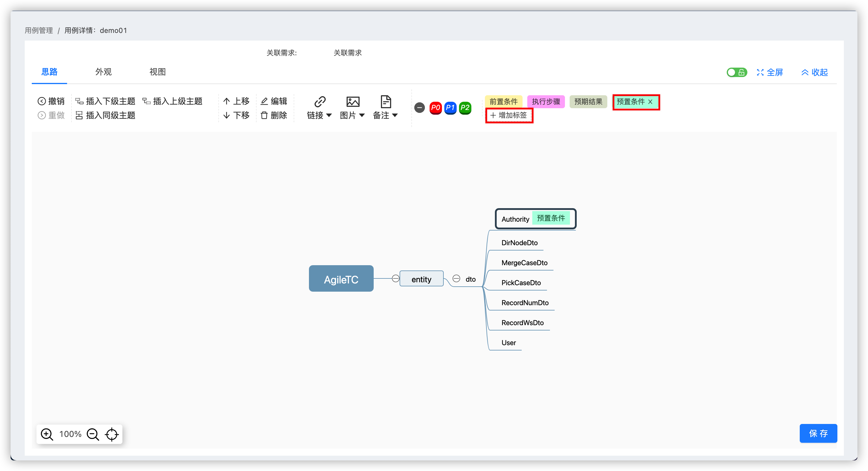868x471 pixels.
Task: Select the RecordWsDto node
Action: click(522, 323)
